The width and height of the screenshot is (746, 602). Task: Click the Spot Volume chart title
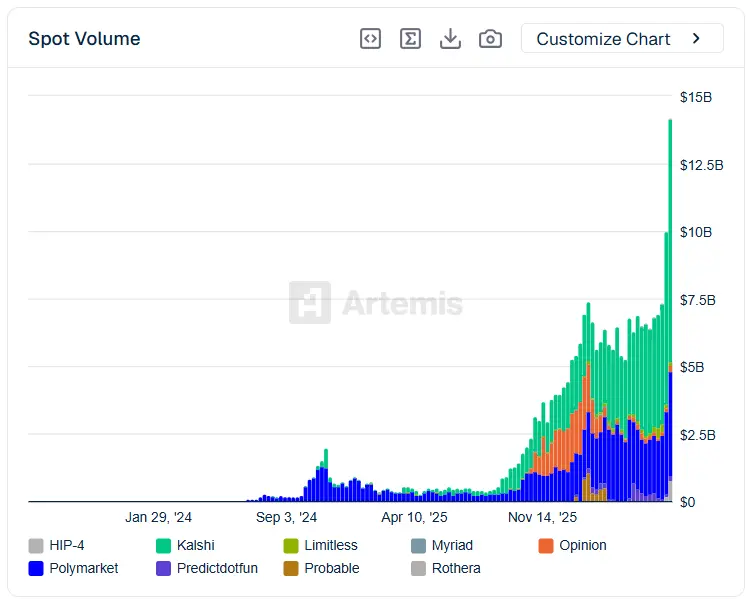[84, 39]
